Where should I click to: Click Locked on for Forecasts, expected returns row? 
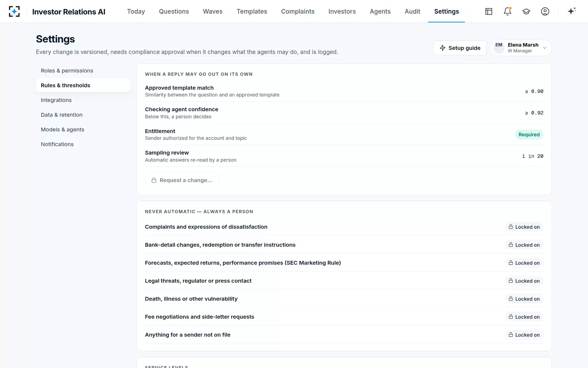[524, 263]
